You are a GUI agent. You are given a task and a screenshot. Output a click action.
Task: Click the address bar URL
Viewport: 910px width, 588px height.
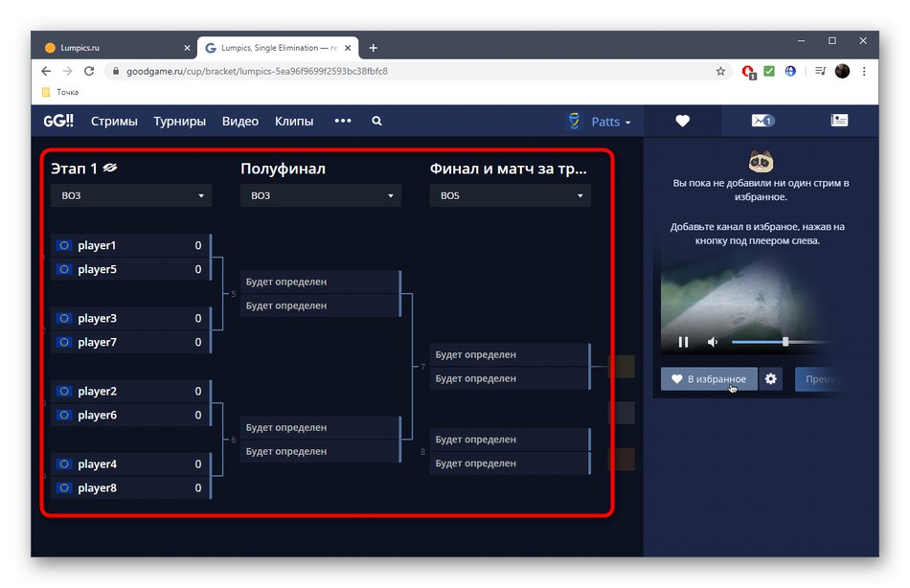[x=257, y=71]
